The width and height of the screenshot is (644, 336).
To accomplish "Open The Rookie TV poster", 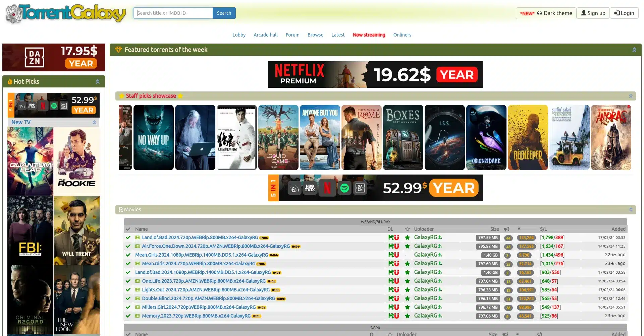I will [76, 161].
